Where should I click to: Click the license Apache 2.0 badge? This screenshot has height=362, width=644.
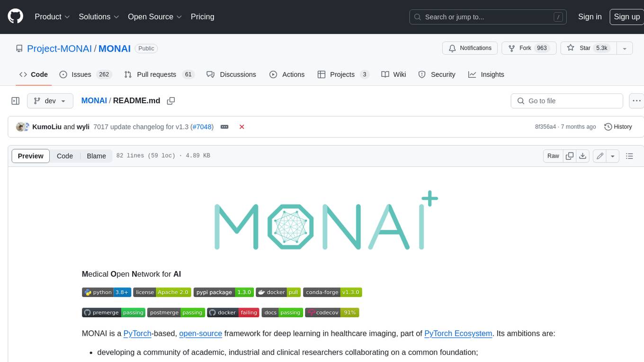162,292
